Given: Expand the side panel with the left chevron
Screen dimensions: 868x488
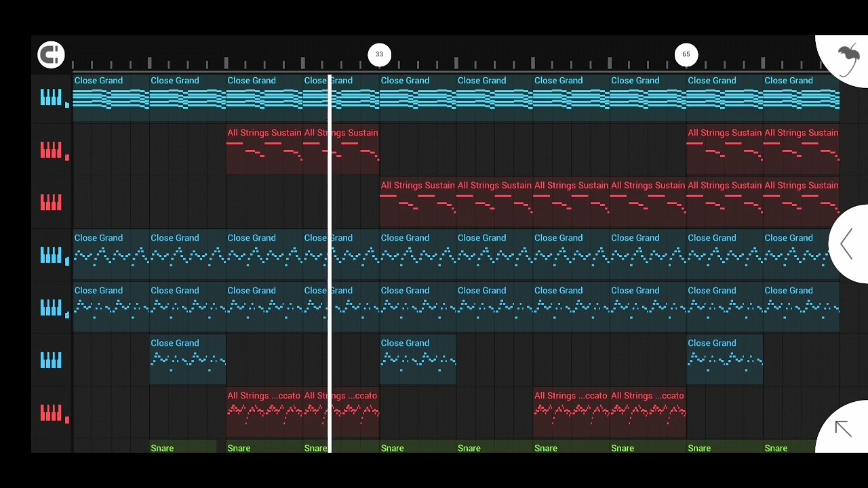Looking at the screenshot, I should (846, 244).
